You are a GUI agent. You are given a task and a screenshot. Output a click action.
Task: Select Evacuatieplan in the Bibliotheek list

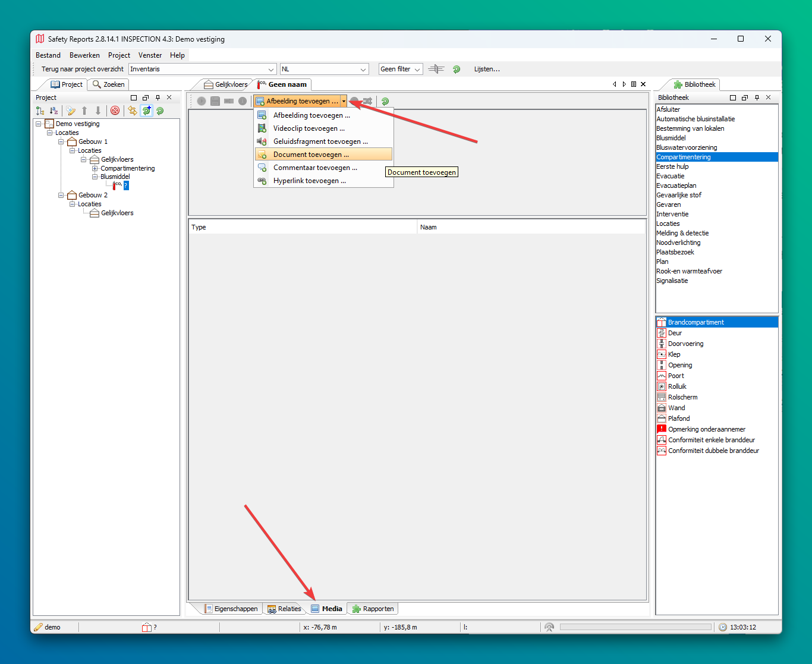tap(676, 185)
